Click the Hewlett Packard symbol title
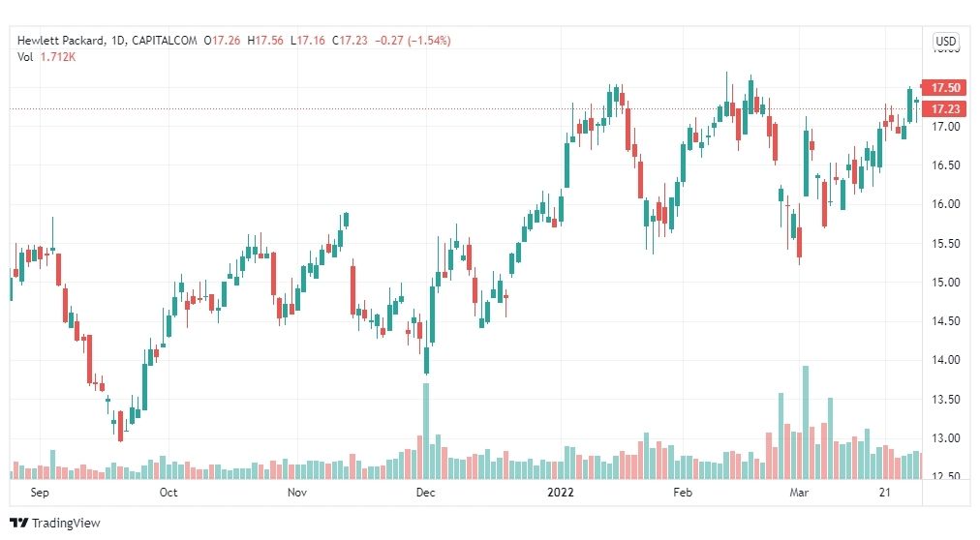Viewport: 980px width, 540px height. [x=61, y=41]
